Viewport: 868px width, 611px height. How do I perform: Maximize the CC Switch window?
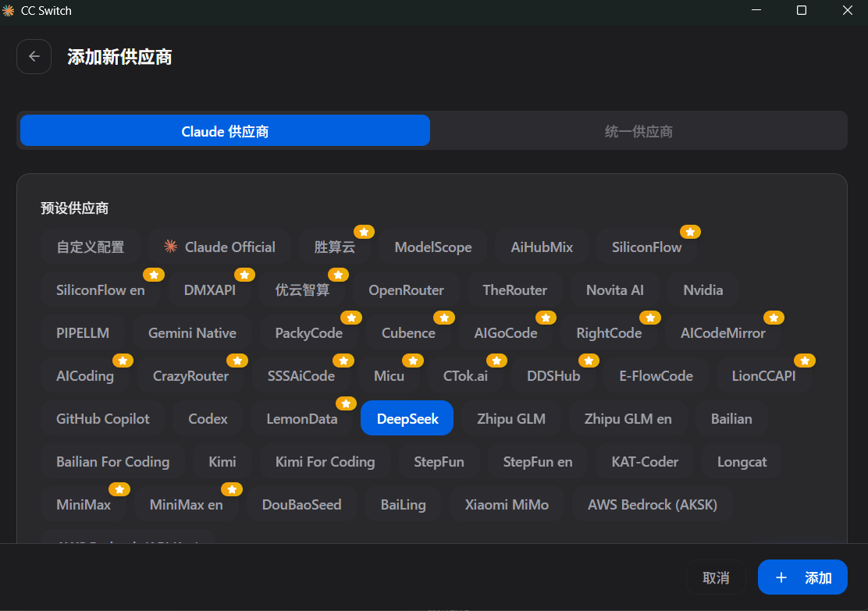pos(801,10)
